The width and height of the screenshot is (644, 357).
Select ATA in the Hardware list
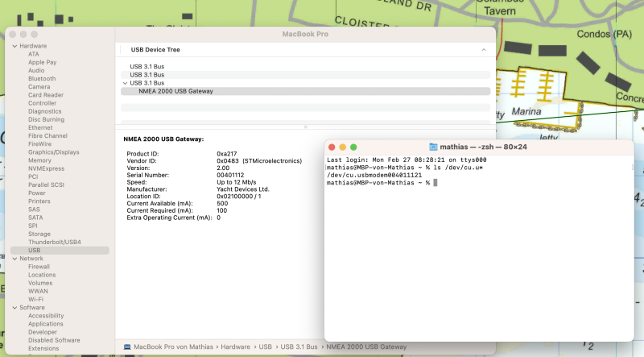pyautogui.click(x=34, y=54)
